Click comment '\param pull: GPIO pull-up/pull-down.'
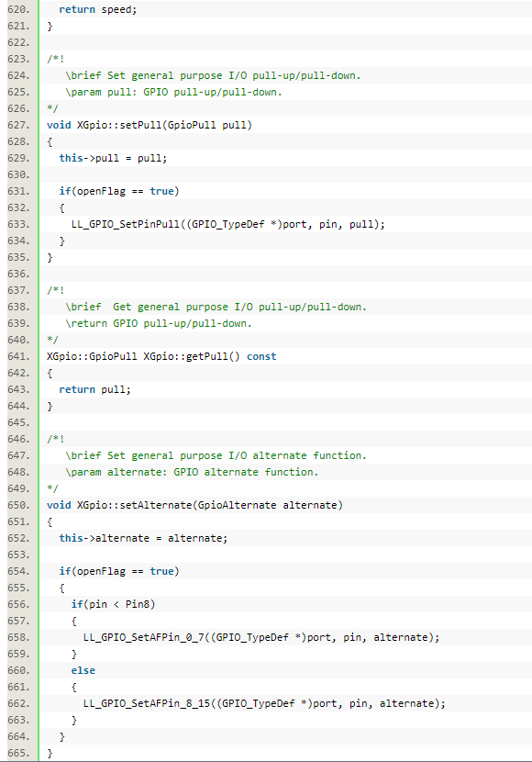Image resolution: width=532 pixels, height=762 pixels. [x=173, y=92]
